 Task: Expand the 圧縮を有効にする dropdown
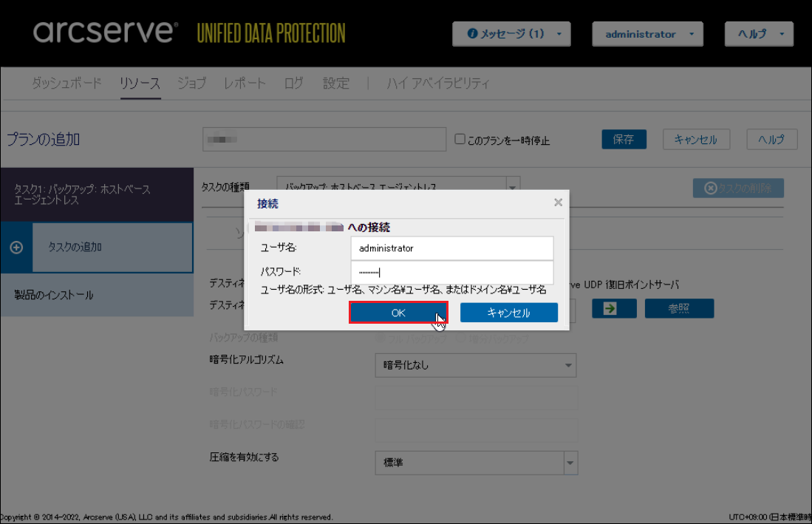[x=475, y=463]
